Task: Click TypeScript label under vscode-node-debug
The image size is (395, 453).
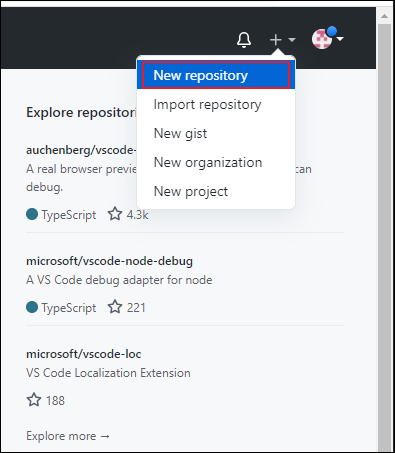Action: click(x=69, y=308)
